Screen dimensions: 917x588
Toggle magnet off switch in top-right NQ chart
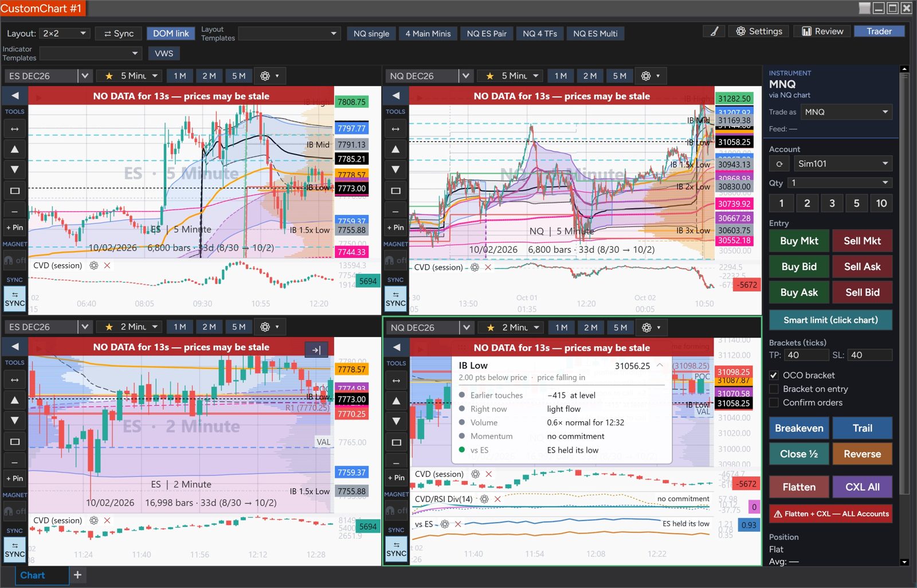point(396,260)
